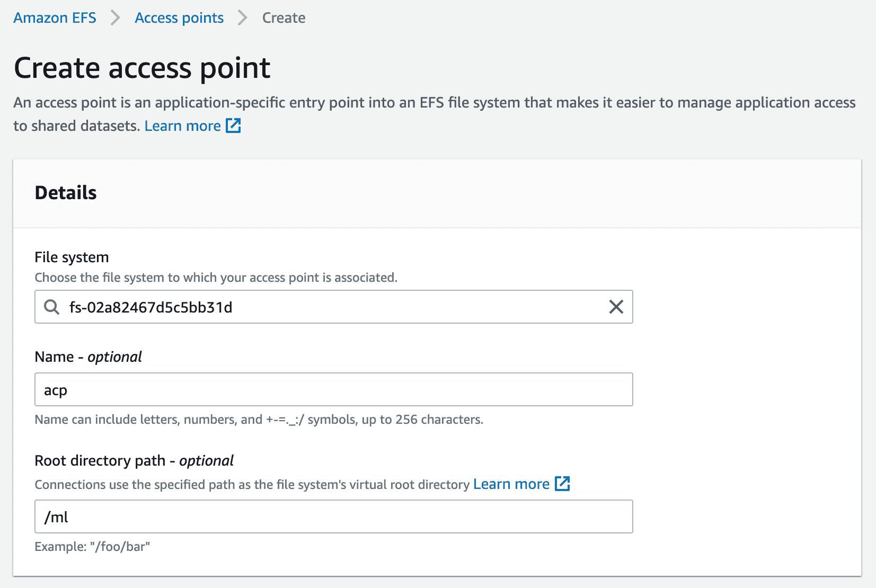Click the Details section heading
This screenshot has width=876, height=588.
click(66, 193)
